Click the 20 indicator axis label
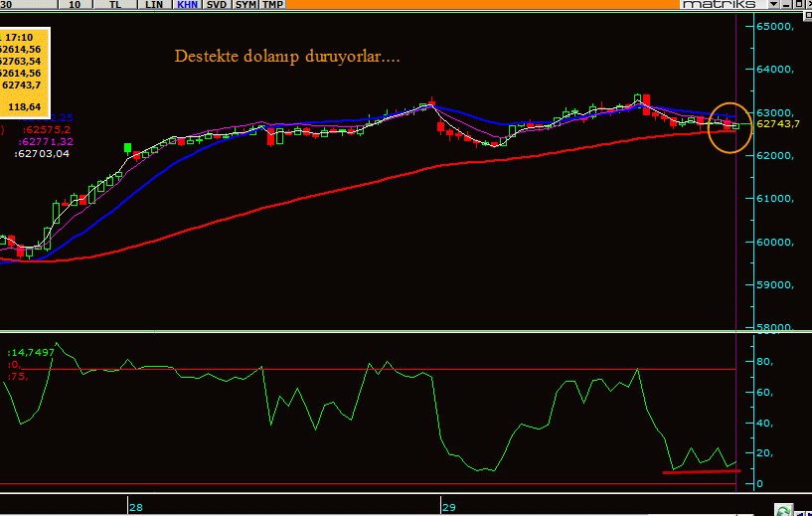Viewport: 812px width, 516px height. [x=764, y=453]
